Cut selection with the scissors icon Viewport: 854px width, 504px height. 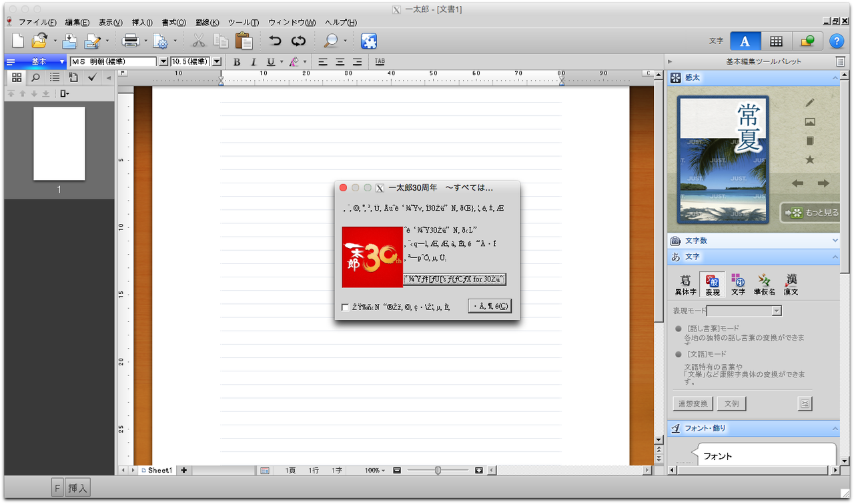pos(199,41)
